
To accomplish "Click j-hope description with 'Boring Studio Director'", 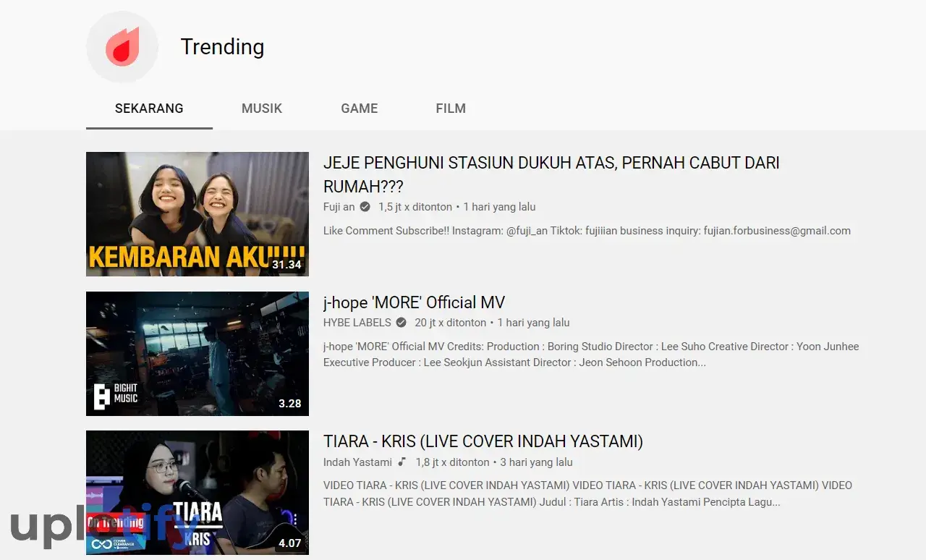I will pos(591,355).
